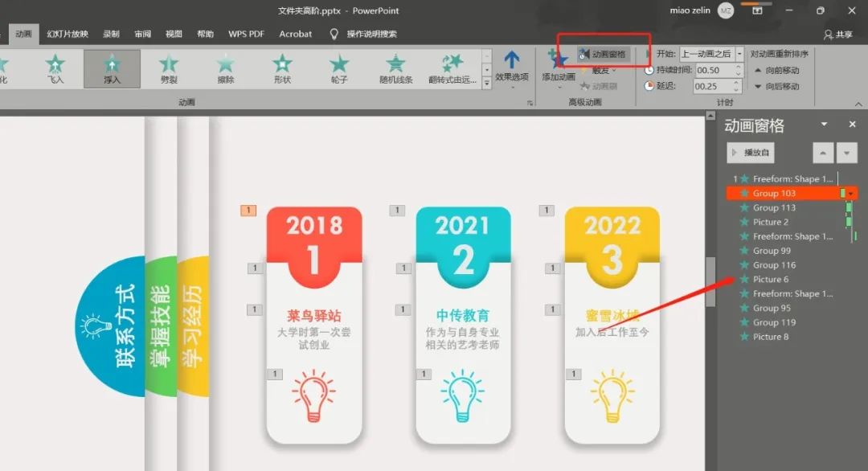Viewport: 868px width, 471px height.
Task: Click the orange highlighted animation marker by 2018
Action: tap(248, 211)
